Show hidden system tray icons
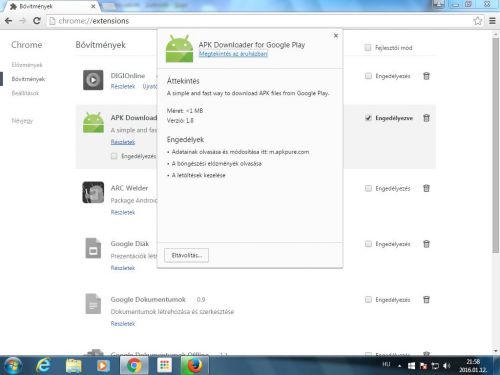The width and height of the screenshot is (500, 375). click(x=399, y=366)
